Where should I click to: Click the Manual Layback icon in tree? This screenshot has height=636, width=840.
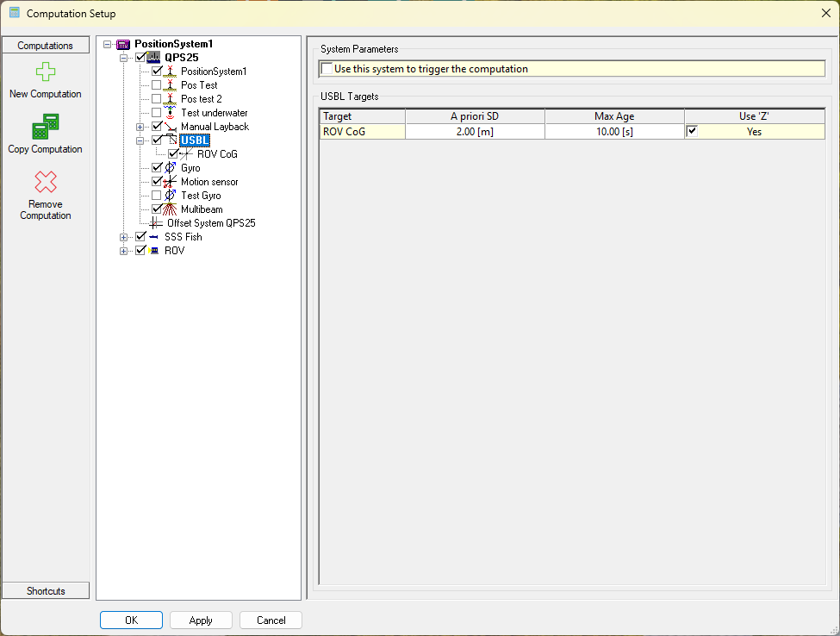[170, 127]
